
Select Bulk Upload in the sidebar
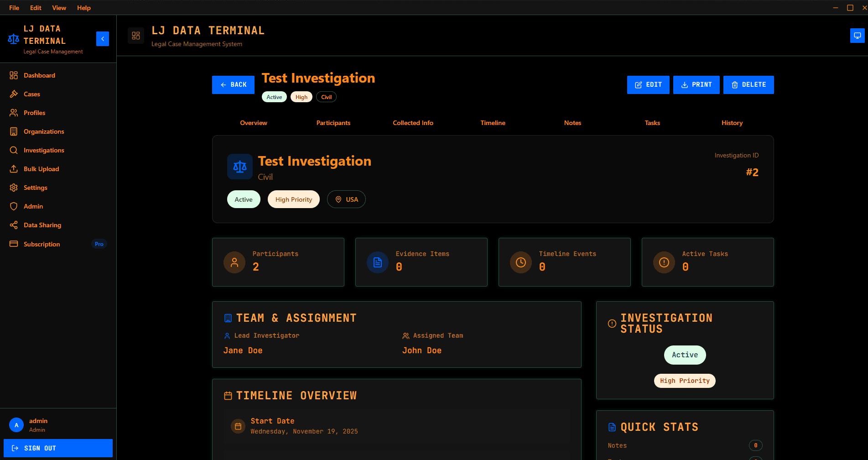(x=41, y=169)
